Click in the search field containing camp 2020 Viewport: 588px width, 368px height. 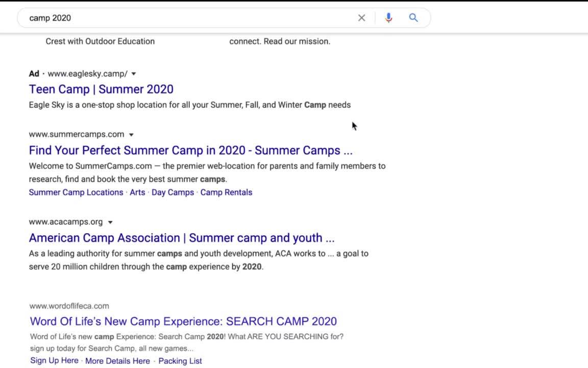point(187,18)
